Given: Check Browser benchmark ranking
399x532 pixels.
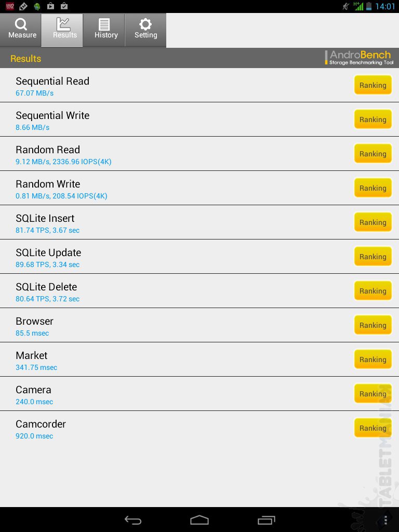Looking at the screenshot, I should 373,325.
